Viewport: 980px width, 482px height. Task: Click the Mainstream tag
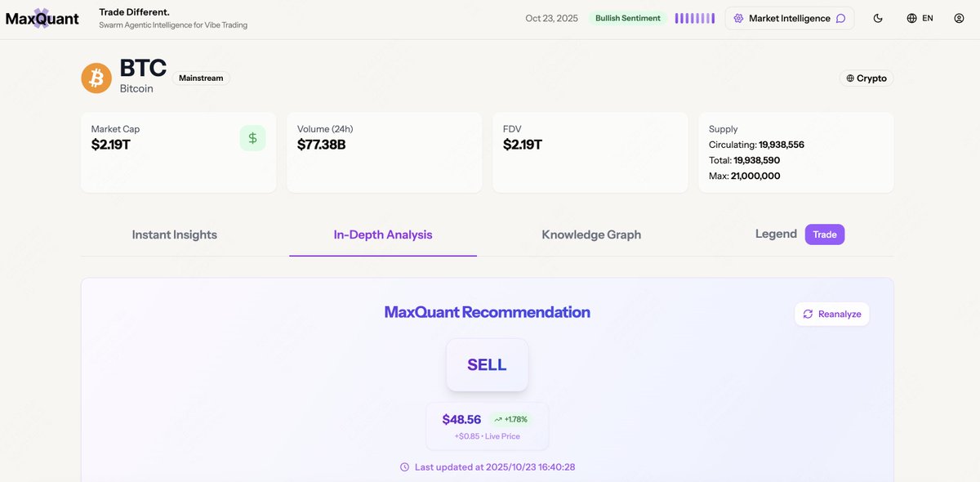pos(201,78)
